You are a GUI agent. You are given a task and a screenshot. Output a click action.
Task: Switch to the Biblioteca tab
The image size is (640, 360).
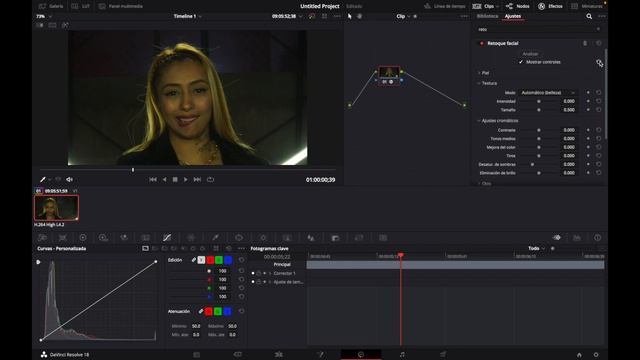[487, 16]
